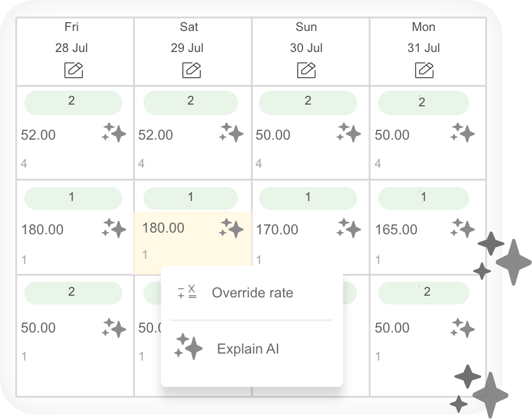This screenshot has width=532, height=419.
Task: Click the green pill above Sunday 170.00
Action: tap(308, 198)
